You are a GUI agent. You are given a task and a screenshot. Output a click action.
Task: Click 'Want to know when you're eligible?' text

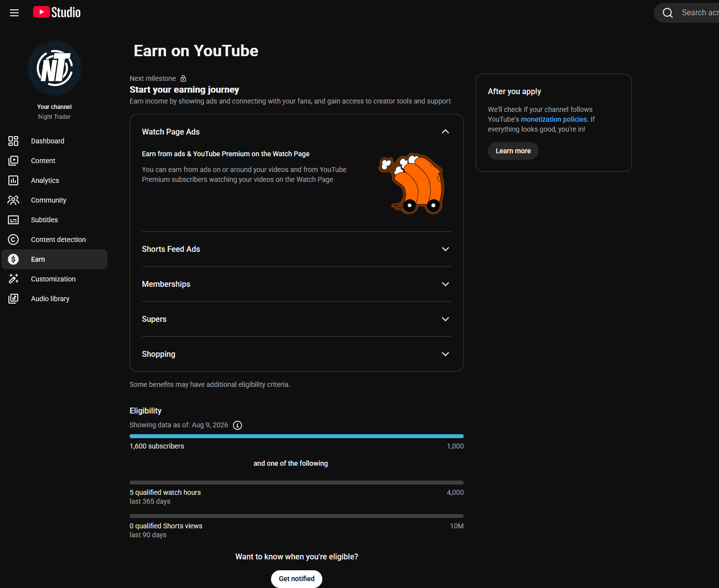tap(297, 556)
